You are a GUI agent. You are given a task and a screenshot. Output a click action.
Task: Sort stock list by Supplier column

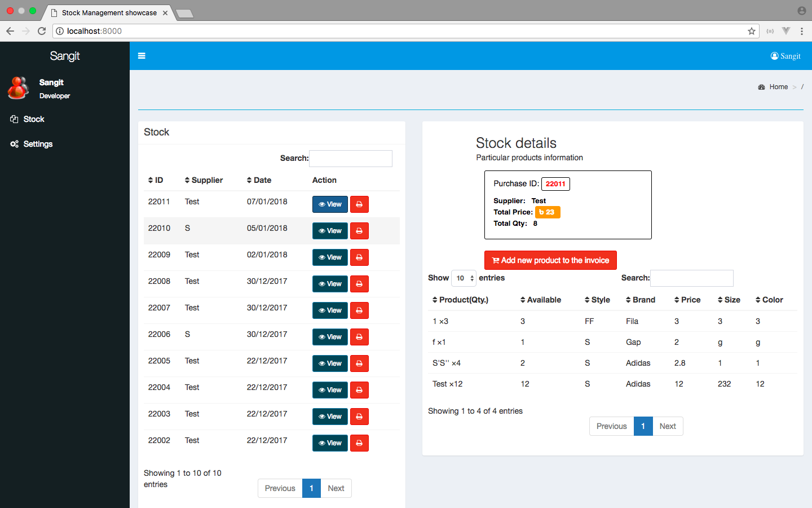[204, 180]
